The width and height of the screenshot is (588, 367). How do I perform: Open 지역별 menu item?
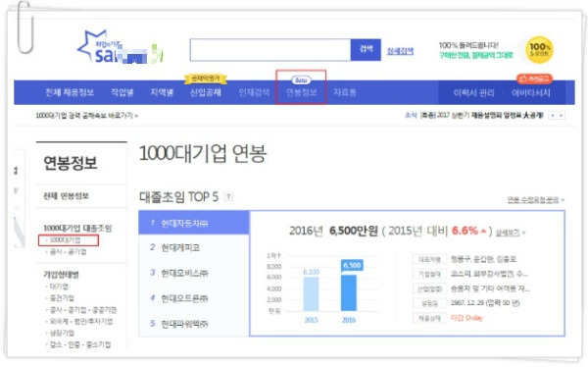point(162,92)
